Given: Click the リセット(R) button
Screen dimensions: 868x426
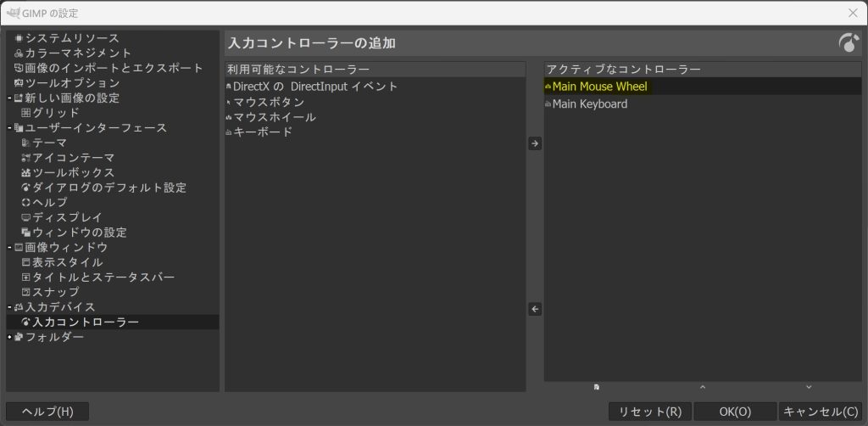Looking at the screenshot, I should tap(650, 412).
